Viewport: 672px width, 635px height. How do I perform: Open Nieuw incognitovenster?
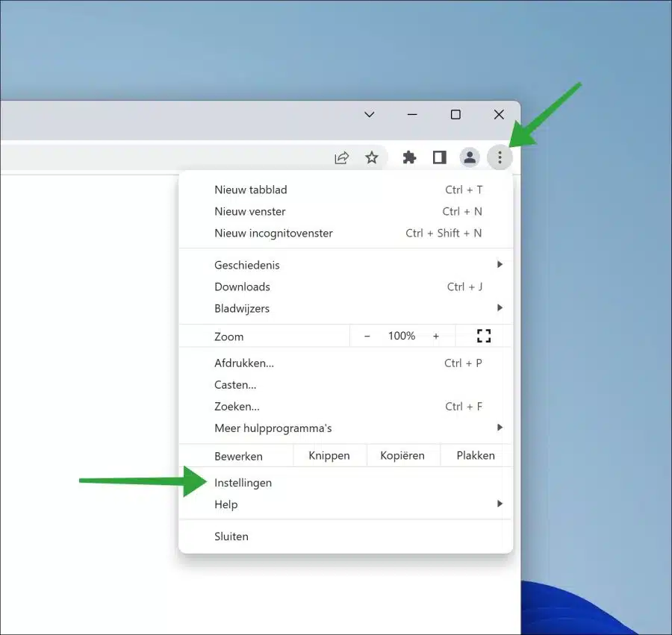tap(346, 234)
